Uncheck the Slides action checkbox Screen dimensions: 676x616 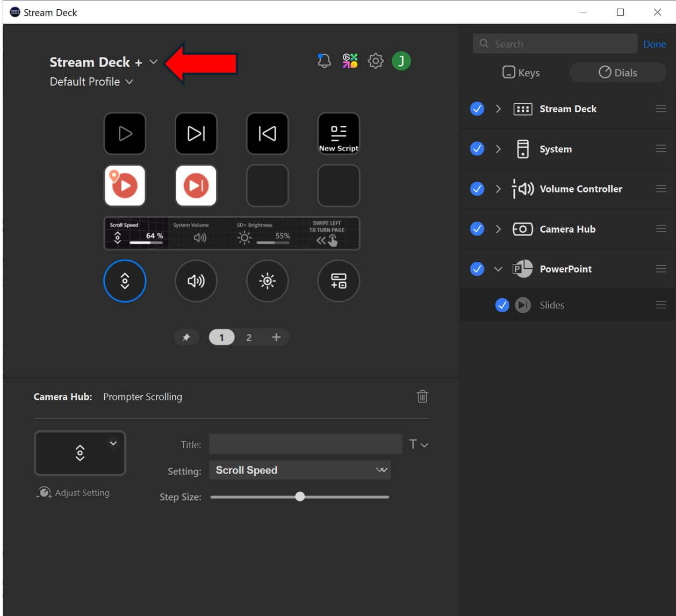[x=502, y=305]
